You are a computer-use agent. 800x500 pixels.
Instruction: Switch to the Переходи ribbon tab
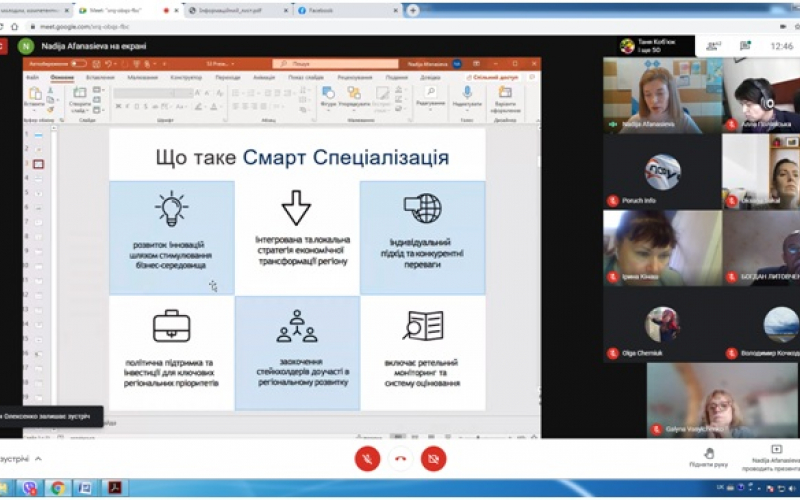click(228, 78)
